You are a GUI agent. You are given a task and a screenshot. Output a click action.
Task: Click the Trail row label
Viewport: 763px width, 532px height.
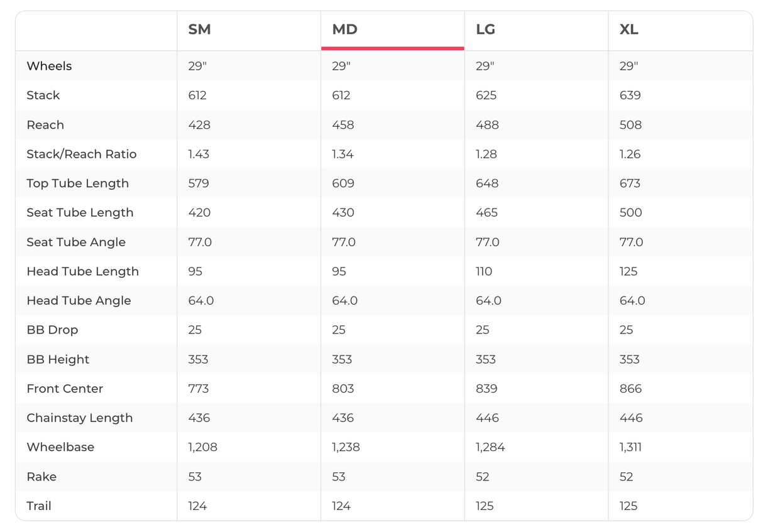[39, 506]
